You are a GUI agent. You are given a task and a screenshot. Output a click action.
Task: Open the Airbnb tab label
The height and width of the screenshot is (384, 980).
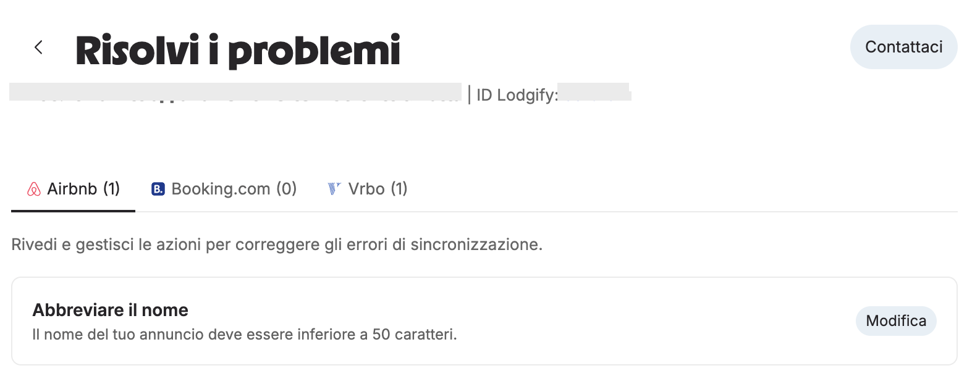(74, 189)
